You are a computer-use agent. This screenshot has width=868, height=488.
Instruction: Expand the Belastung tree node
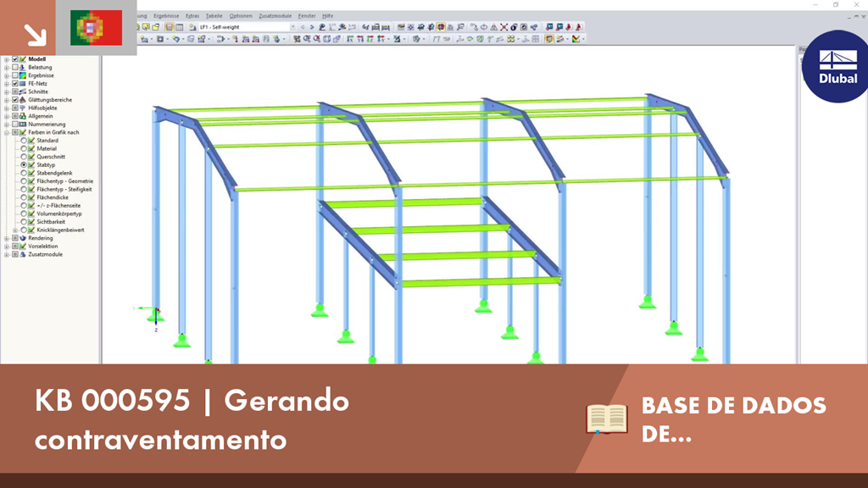click(x=7, y=68)
